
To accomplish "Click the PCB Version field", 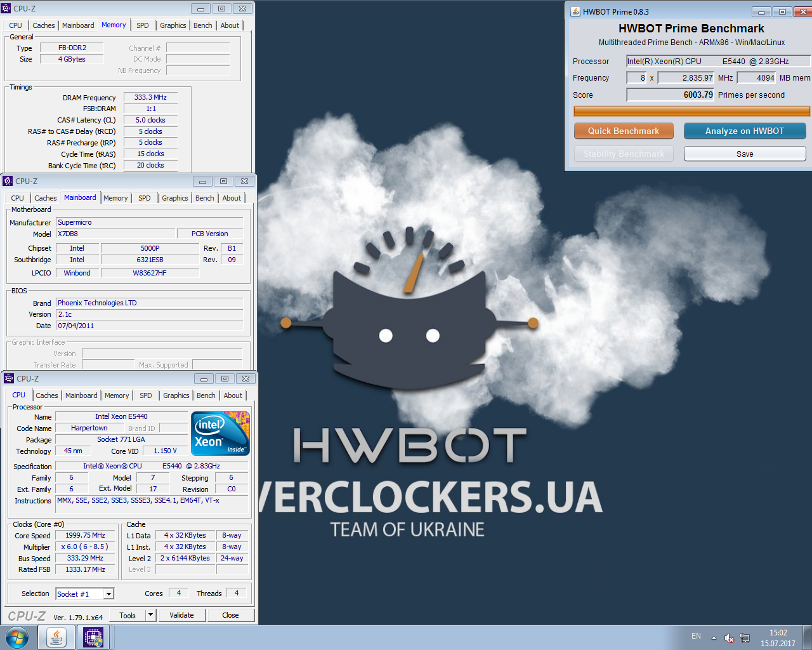I will (210, 234).
